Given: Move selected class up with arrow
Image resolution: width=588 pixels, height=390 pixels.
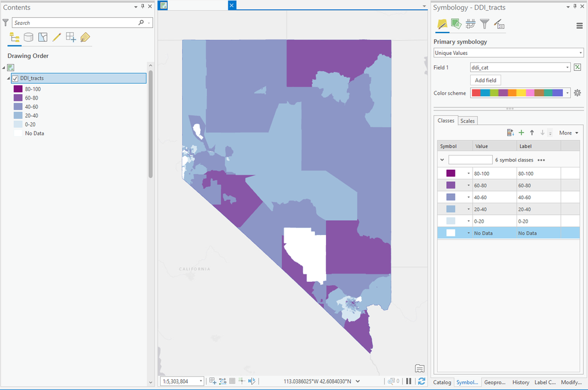Looking at the screenshot, I should click(x=531, y=133).
